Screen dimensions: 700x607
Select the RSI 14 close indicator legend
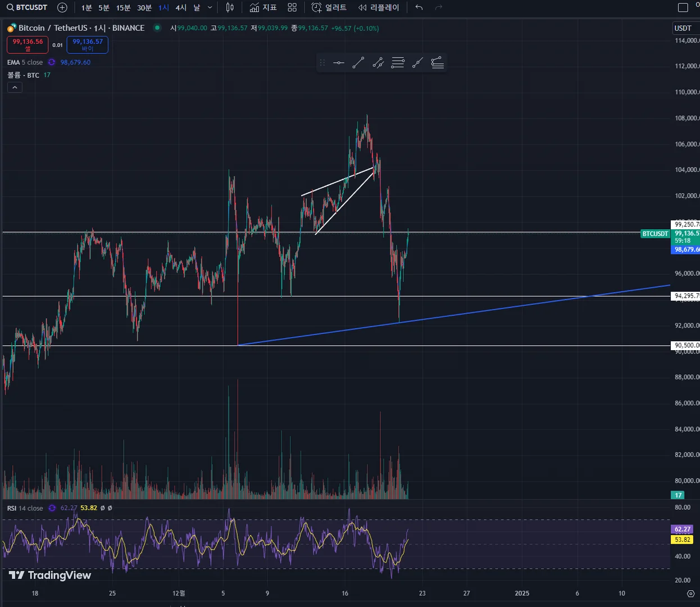[x=25, y=508]
